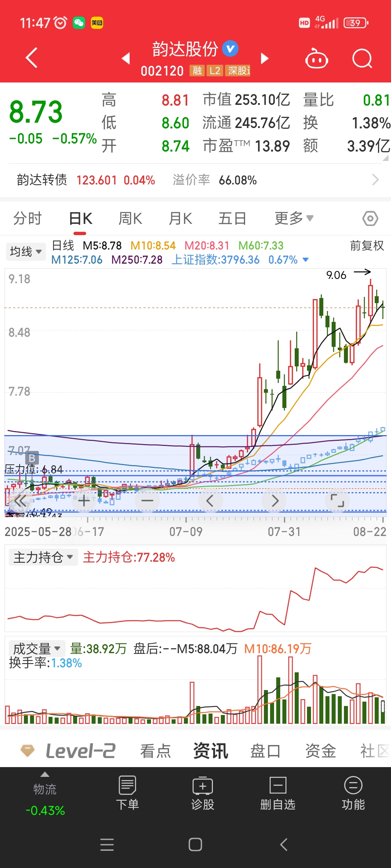The height and width of the screenshot is (868, 391).
Task: Tap Android home button
Action: click(195, 845)
